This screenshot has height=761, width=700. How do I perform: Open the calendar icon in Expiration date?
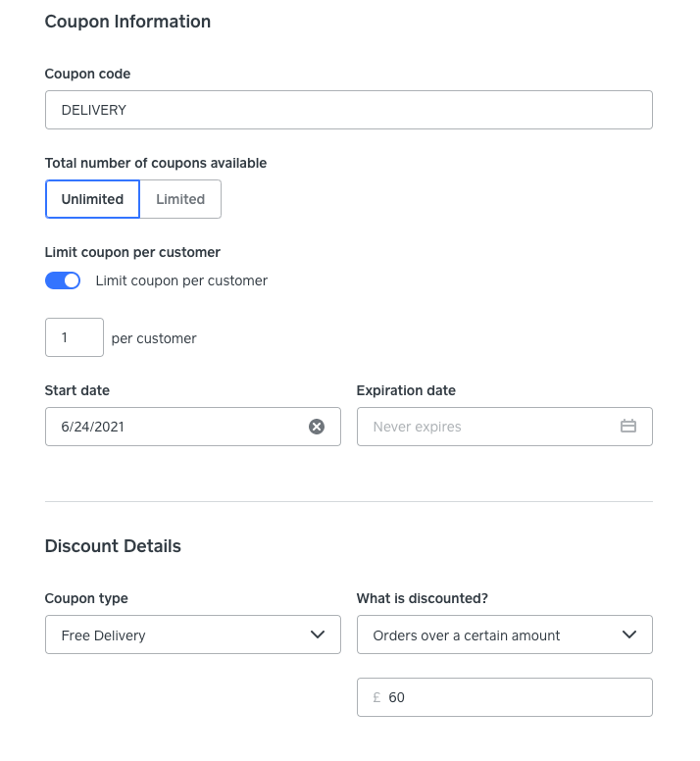(628, 427)
